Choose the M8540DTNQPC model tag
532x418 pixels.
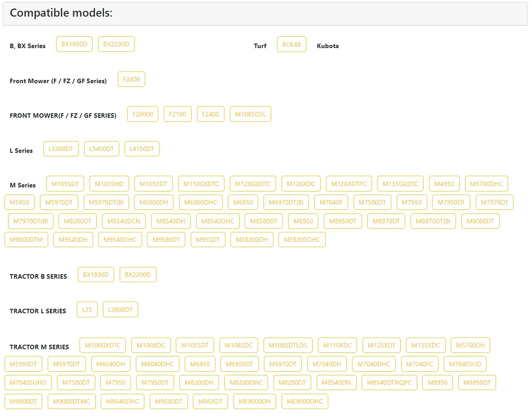[x=389, y=382]
